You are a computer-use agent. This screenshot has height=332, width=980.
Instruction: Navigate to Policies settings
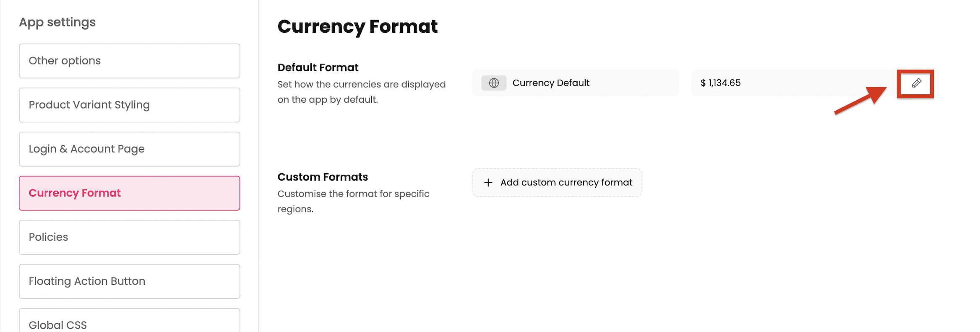(x=129, y=237)
